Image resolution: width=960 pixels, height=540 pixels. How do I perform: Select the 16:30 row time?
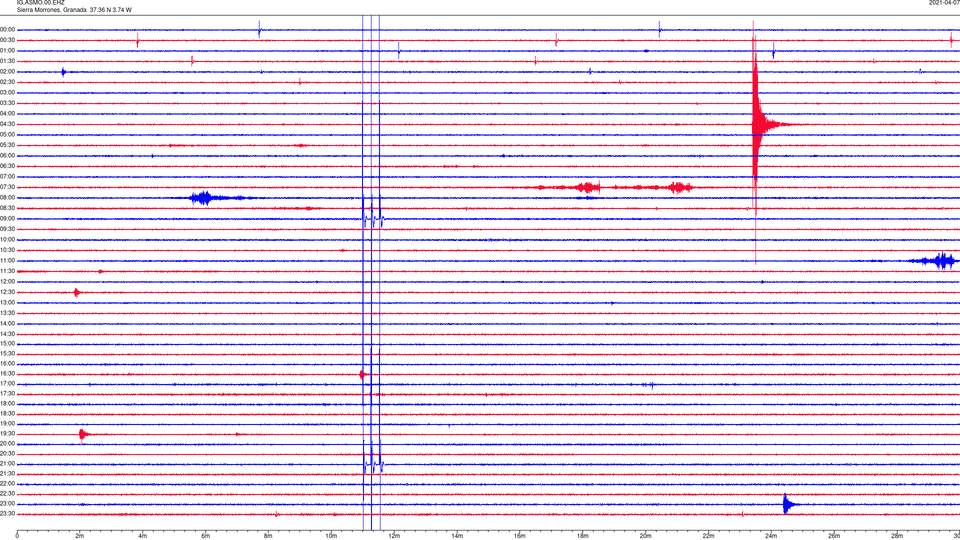click(x=8, y=374)
